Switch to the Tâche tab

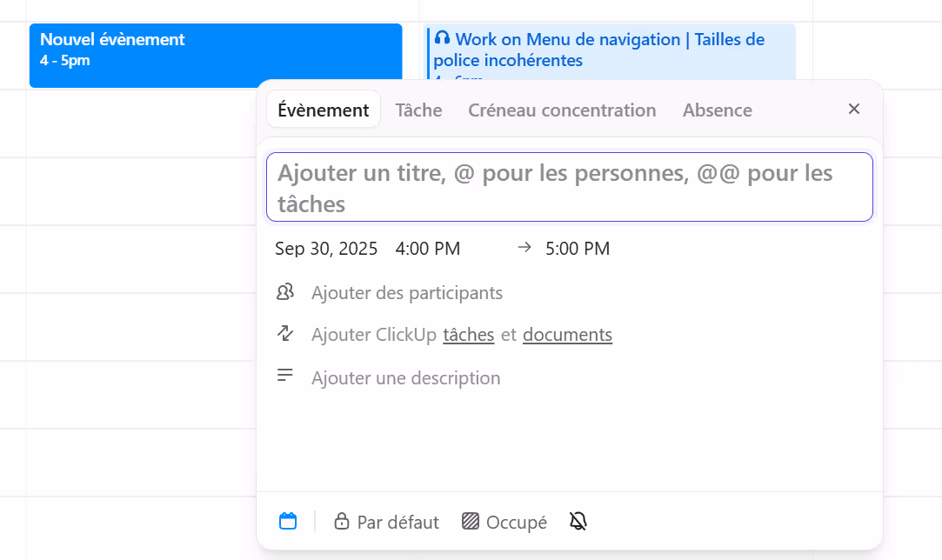point(418,110)
